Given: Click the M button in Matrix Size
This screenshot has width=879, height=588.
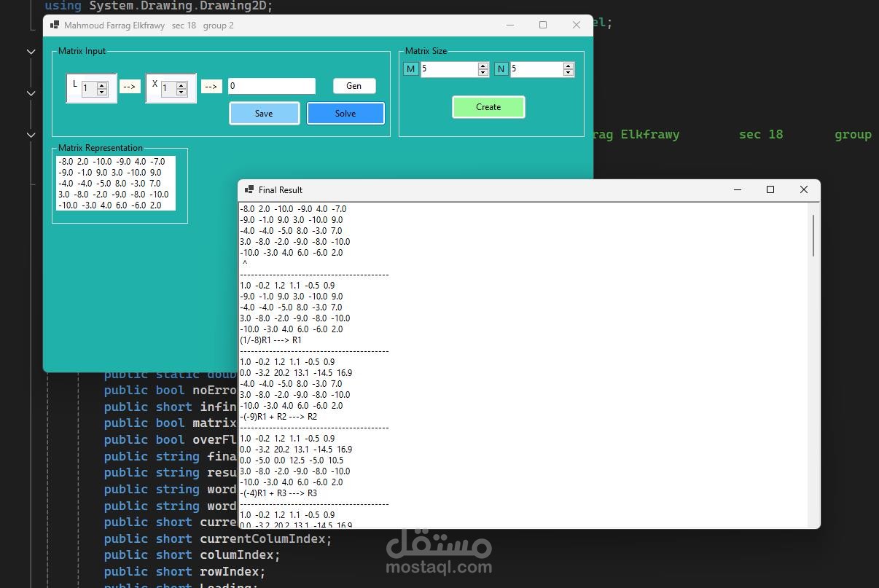Looking at the screenshot, I should click(411, 69).
